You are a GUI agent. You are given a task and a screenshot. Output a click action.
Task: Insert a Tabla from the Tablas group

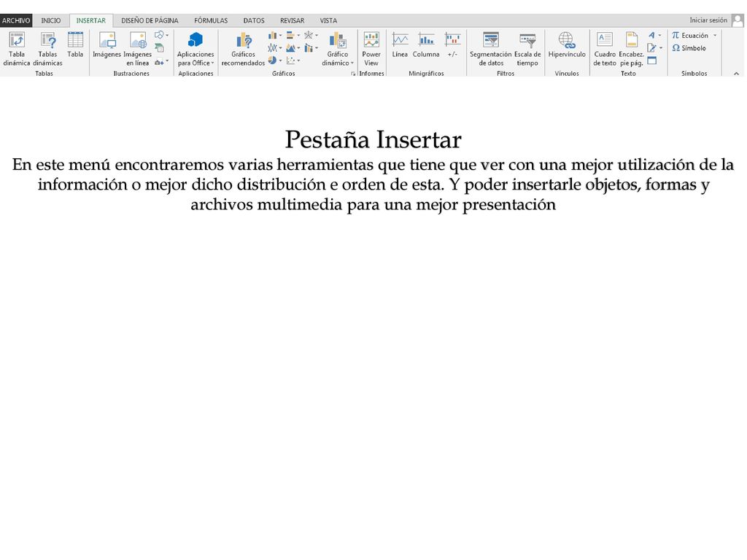click(75, 45)
